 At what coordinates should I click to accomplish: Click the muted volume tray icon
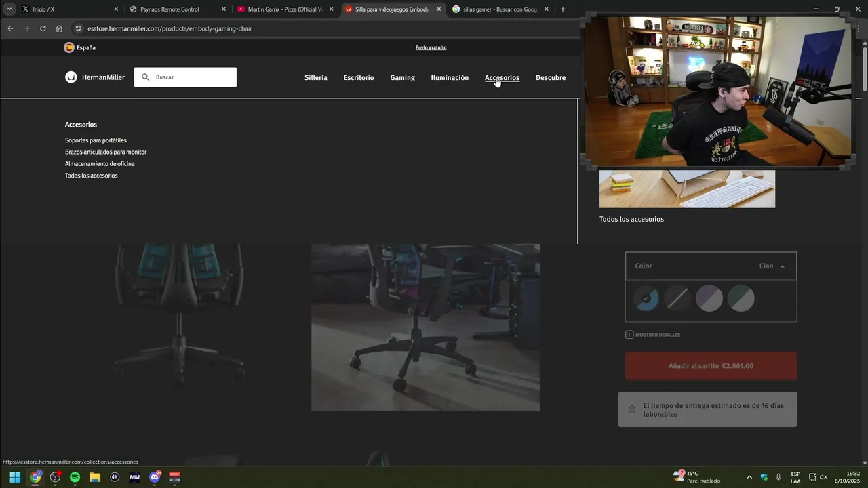pyautogui.click(x=823, y=477)
